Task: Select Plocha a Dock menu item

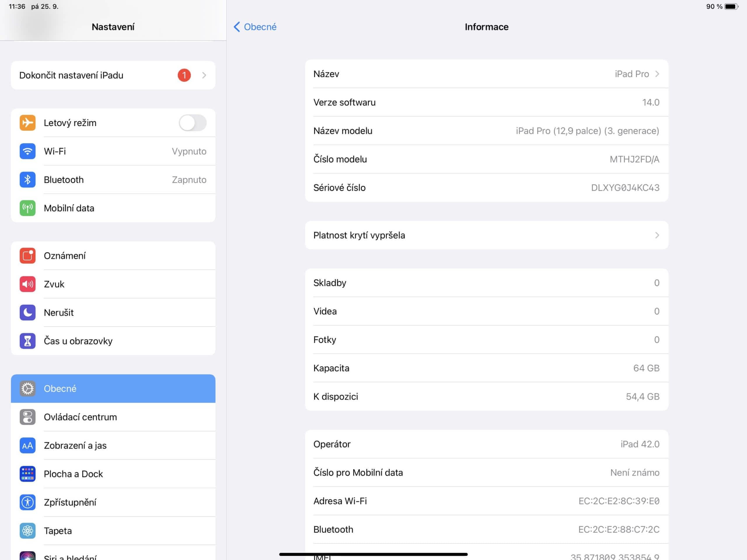Action: coord(73,474)
